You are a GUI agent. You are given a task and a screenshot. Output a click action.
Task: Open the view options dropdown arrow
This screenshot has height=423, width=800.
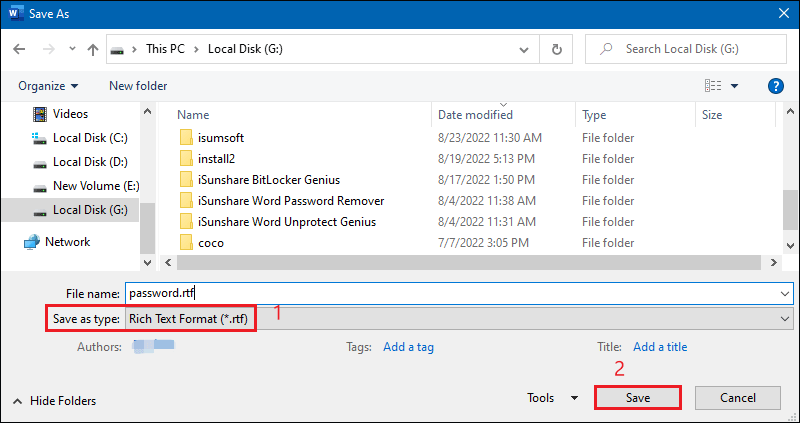(x=735, y=86)
